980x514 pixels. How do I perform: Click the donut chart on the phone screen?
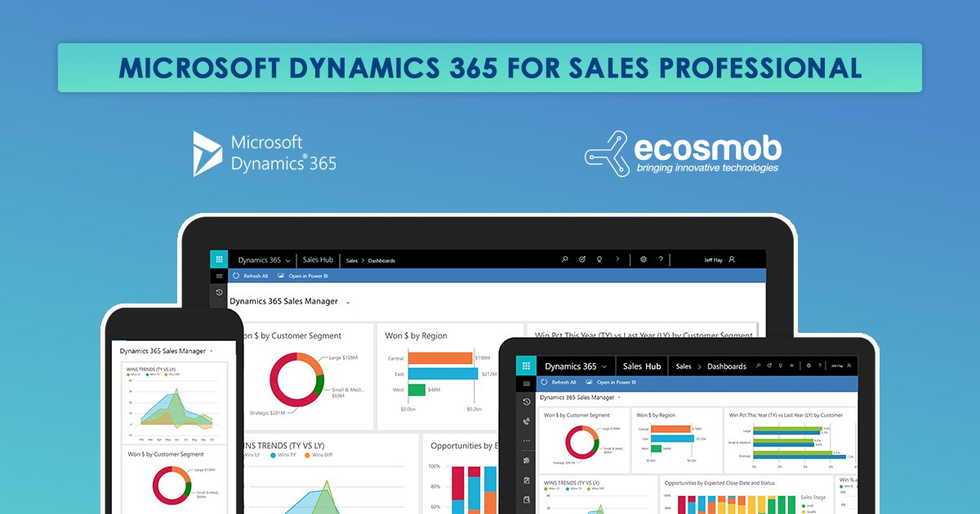point(172,486)
